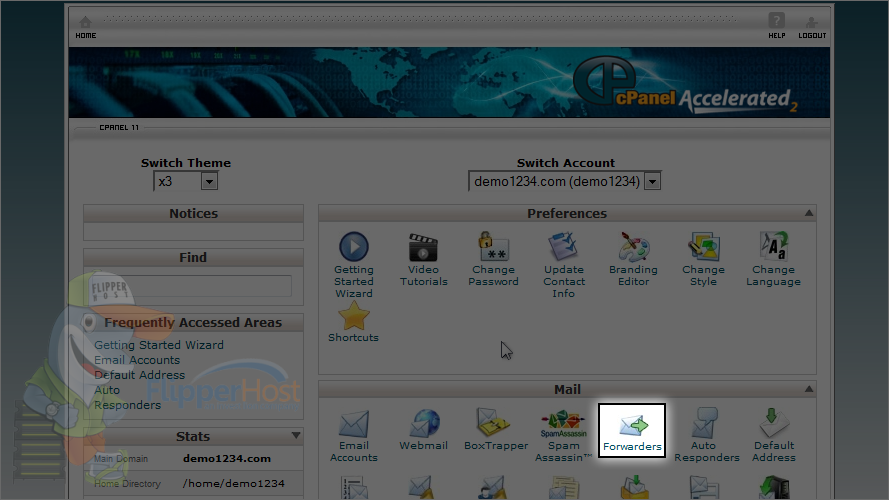This screenshot has width=889, height=500.
Task: Open Auto Responders icon
Action: (706, 435)
